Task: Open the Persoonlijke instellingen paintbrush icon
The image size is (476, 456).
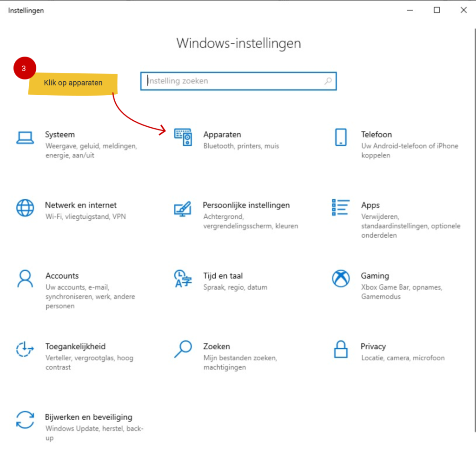Action: pos(183,208)
